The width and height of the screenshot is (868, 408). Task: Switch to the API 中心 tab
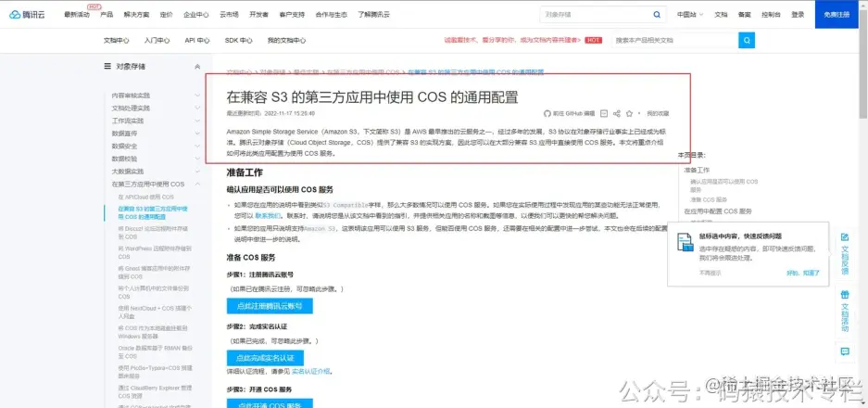(x=197, y=41)
